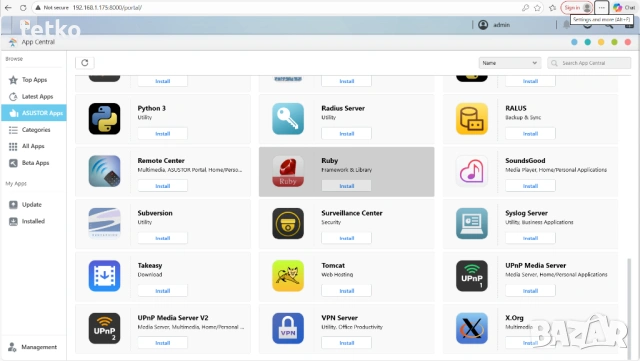Click the teal window control dot
The height and width of the screenshot is (361, 640).
[x=588, y=42]
